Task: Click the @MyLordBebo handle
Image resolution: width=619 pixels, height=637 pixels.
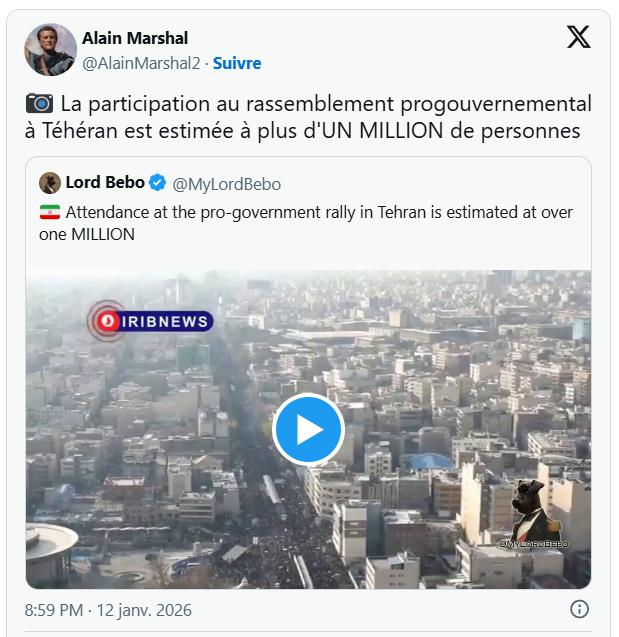Action: click(227, 184)
